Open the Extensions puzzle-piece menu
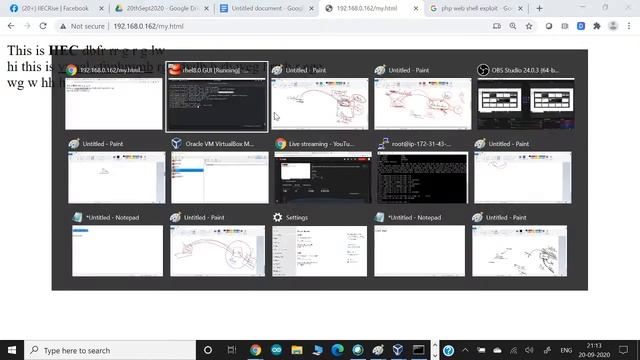This screenshot has height=360, width=640. point(597,26)
